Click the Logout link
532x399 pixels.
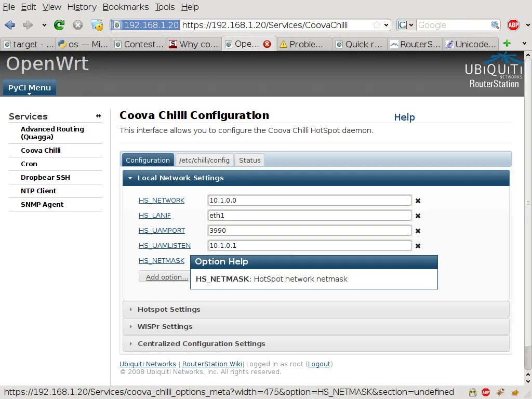click(319, 364)
